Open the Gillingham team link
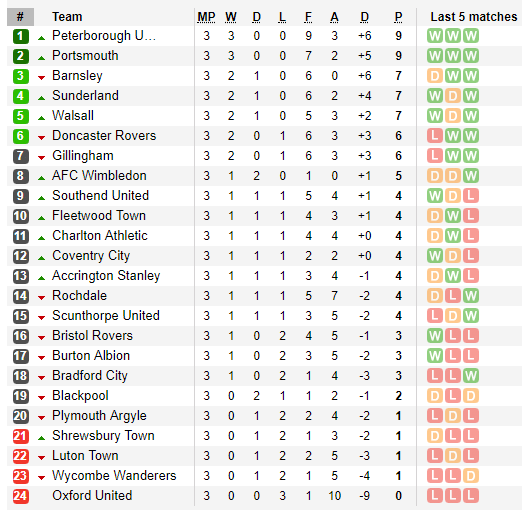This screenshot has height=510, width=522. point(83,156)
